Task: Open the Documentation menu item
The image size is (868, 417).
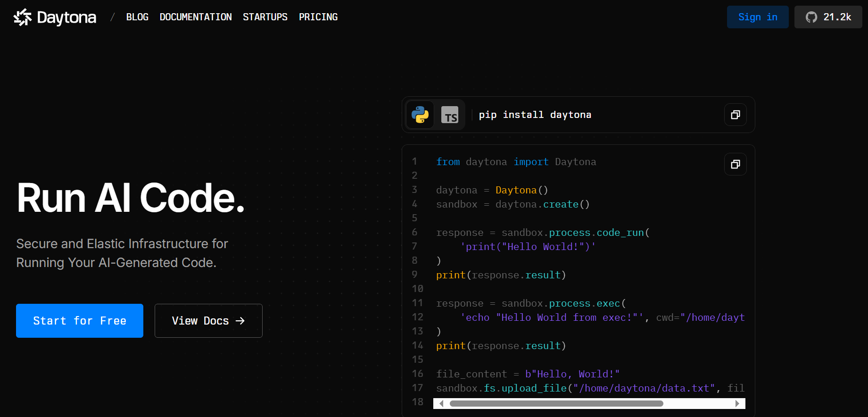Action: [196, 17]
